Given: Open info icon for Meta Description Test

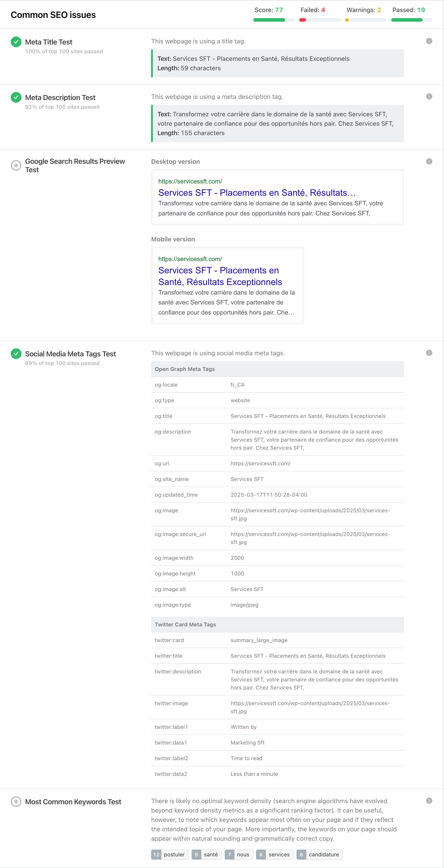Looking at the screenshot, I should tap(429, 97).
